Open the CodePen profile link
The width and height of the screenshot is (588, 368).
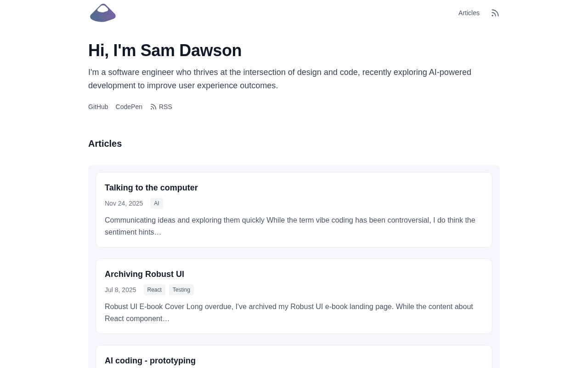pos(129,107)
